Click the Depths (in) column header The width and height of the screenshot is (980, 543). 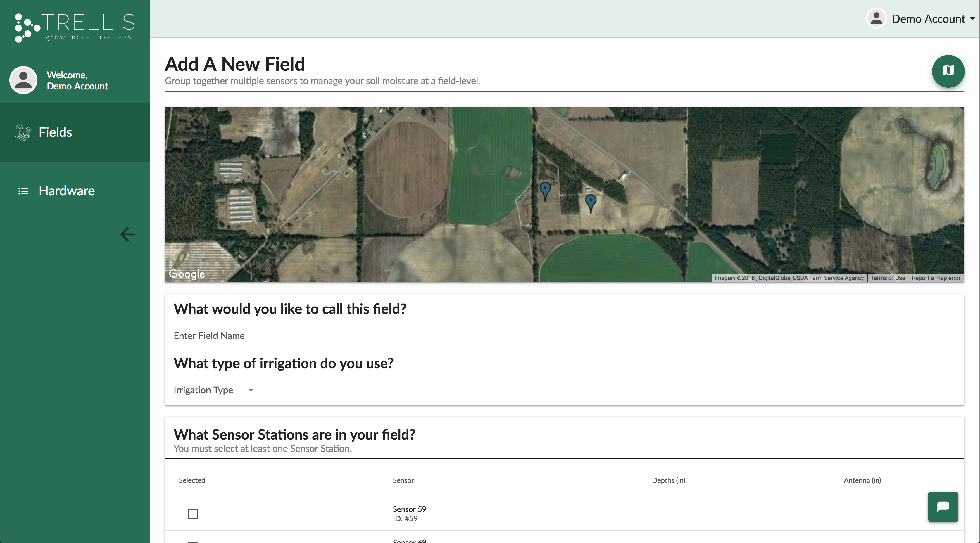click(x=668, y=480)
